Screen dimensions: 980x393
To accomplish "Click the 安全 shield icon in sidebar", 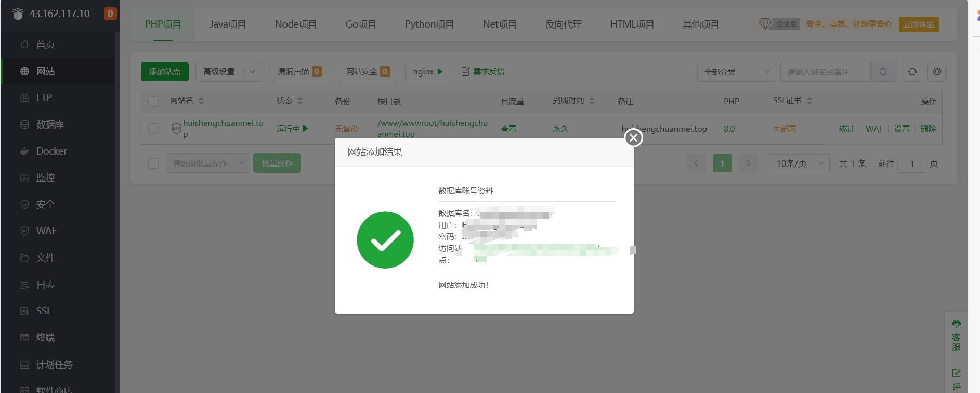I will [24, 205].
